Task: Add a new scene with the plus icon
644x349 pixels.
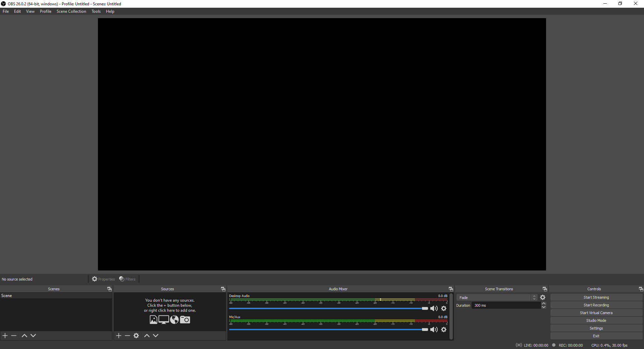Action: [5, 336]
